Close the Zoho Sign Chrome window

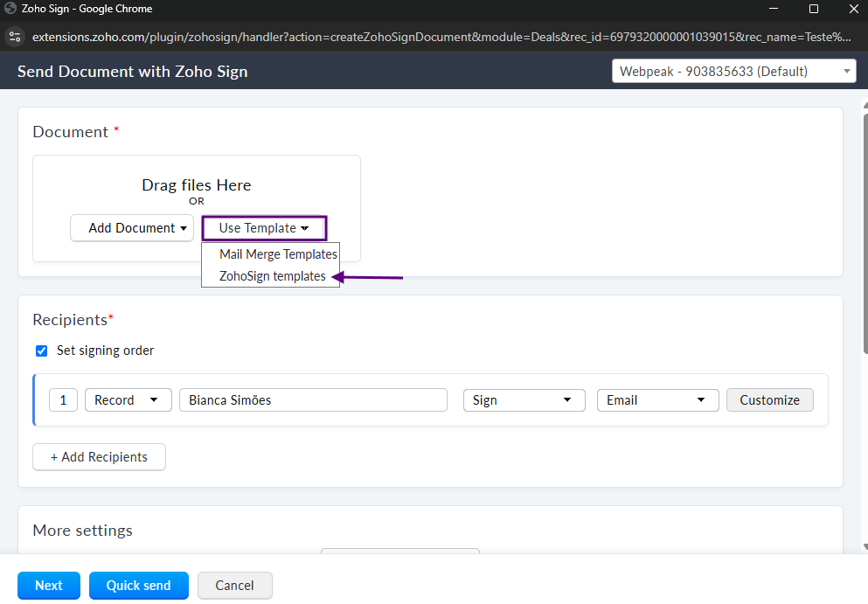tap(854, 9)
